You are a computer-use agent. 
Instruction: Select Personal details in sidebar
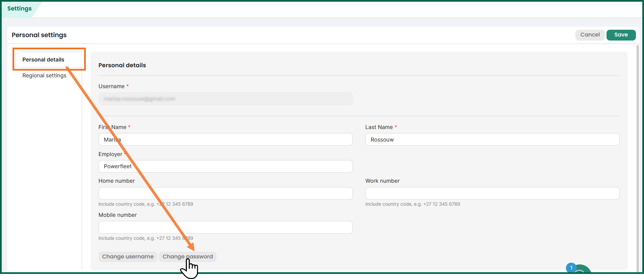click(49, 59)
